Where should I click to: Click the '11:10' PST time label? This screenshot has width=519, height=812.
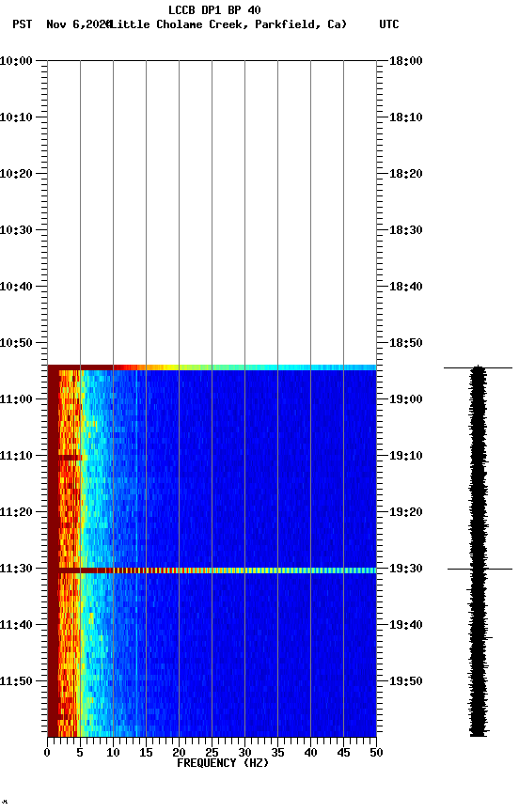(16, 456)
